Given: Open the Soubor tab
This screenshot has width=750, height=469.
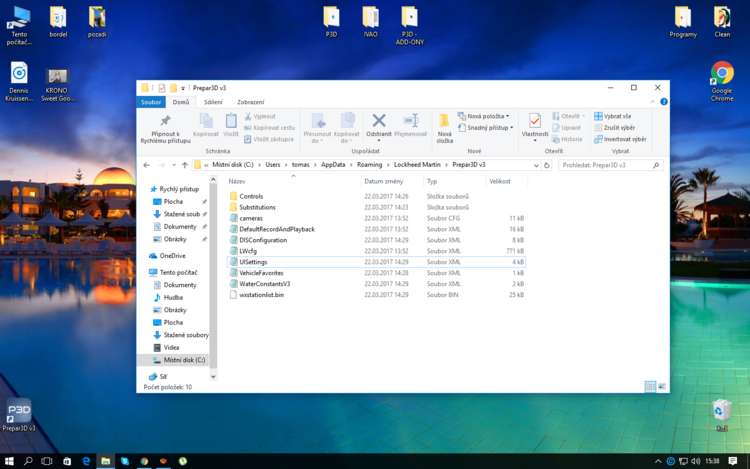Looking at the screenshot, I should [x=151, y=102].
